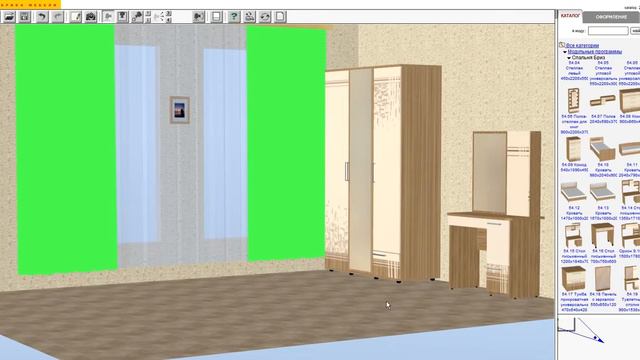The width and height of the screenshot is (640, 360).
Task: Click the key-shaped toolbar icon
Action: pyautogui.click(x=137, y=17)
